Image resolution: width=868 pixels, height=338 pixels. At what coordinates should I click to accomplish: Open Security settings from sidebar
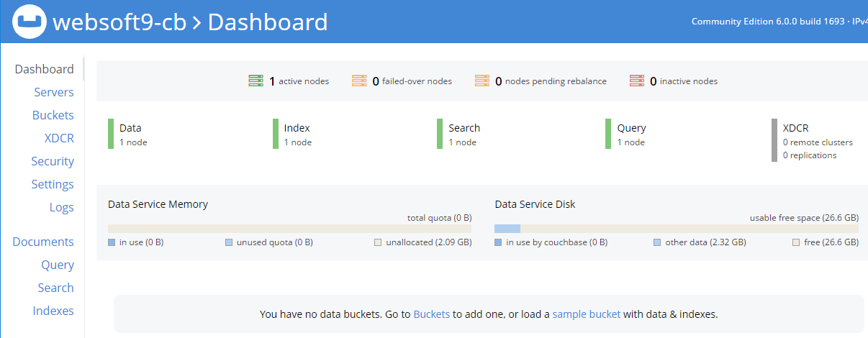[x=53, y=161]
